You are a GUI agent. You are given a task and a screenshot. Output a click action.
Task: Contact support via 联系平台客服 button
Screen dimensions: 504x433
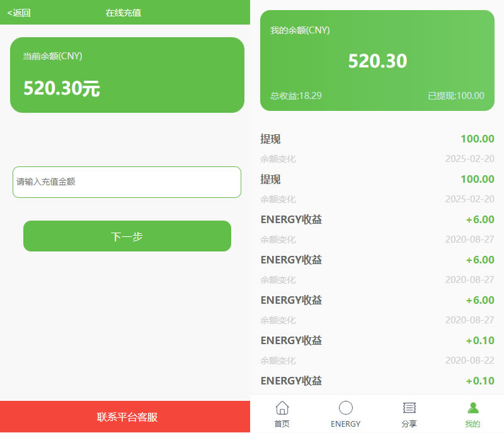pos(125,417)
